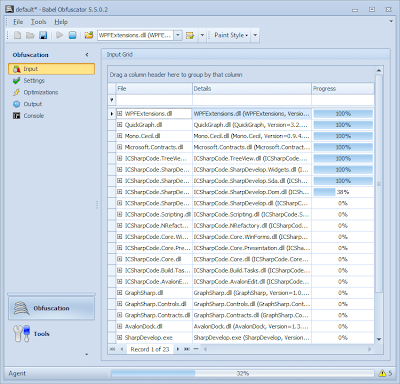This screenshot has height=384, width=400.
Task: Click the horizontal scrollbar right arrow
Action: 369,349
